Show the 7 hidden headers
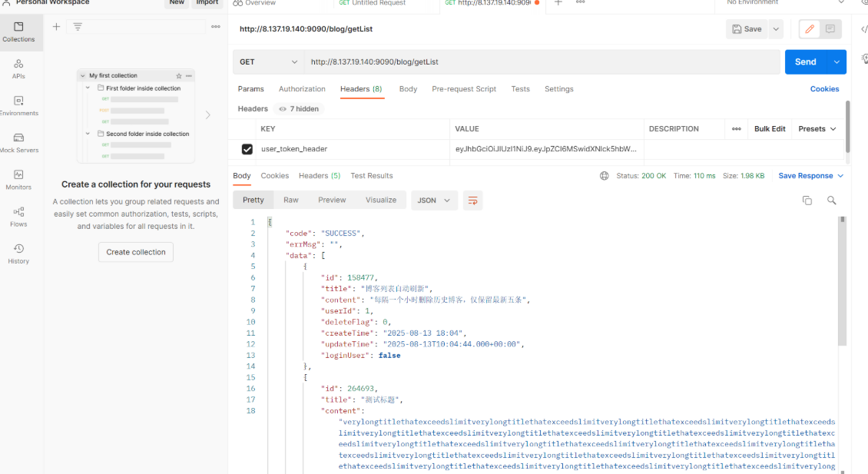The image size is (868, 474). tap(299, 109)
